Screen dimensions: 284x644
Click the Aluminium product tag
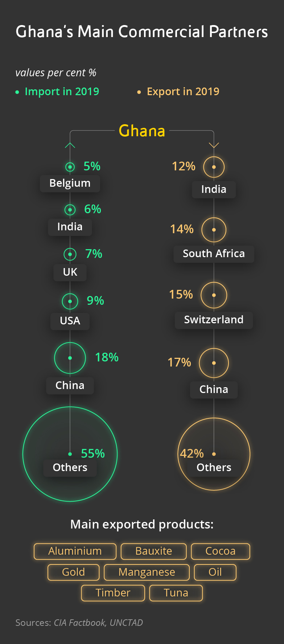(x=75, y=551)
